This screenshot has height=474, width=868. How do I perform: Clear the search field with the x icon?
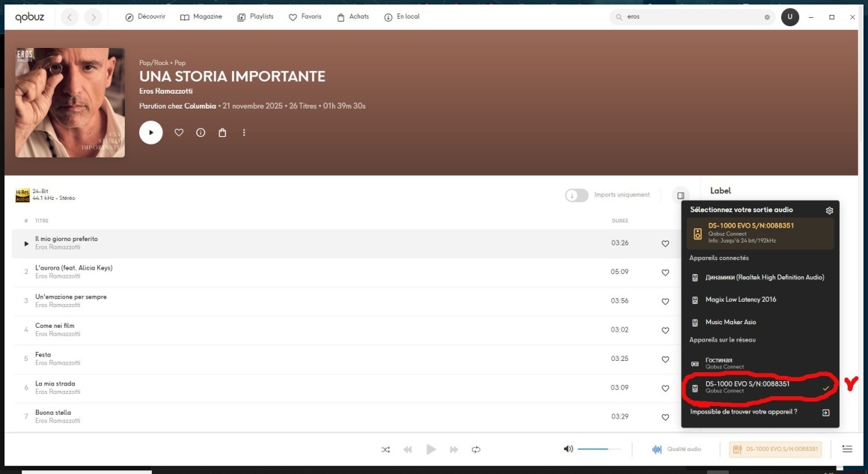coord(767,17)
